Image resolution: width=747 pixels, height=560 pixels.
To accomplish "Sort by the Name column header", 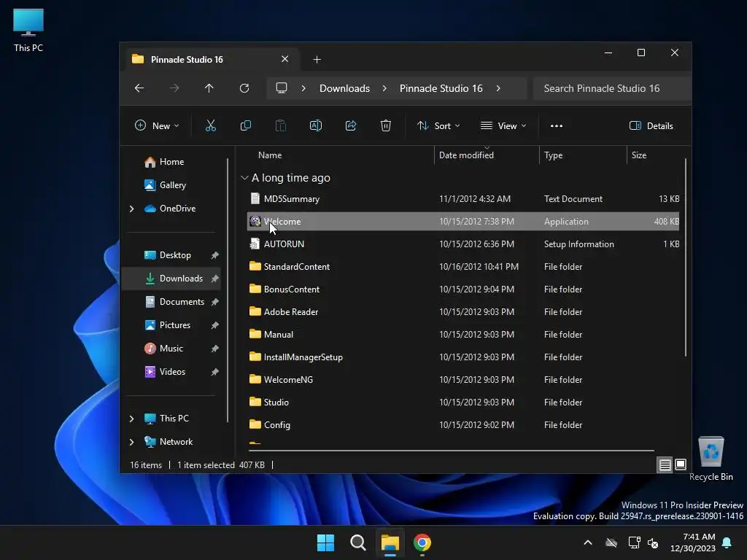I will [x=270, y=155].
